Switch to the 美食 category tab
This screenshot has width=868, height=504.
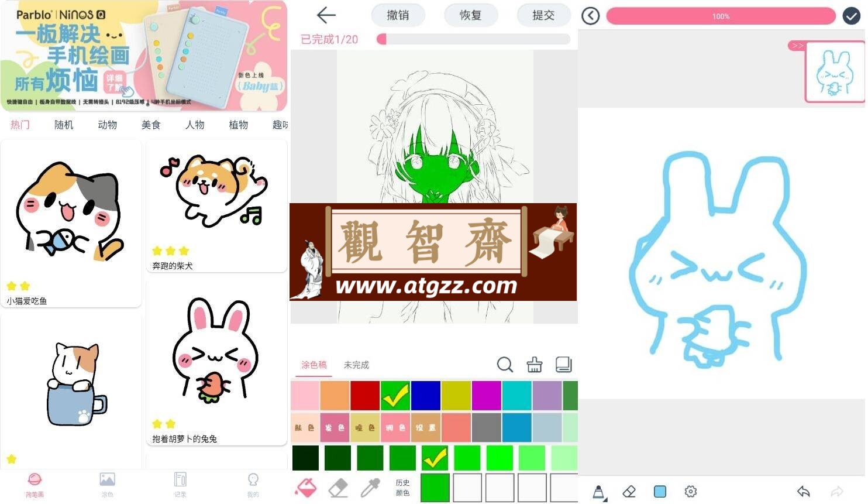pyautogui.click(x=151, y=125)
